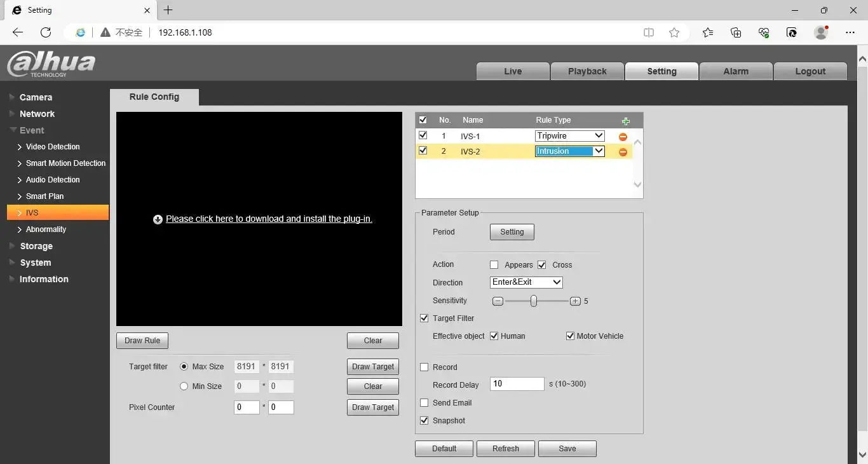The width and height of the screenshot is (868, 464).
Task: Toggle the Motor Vehicle checkbox
Action: 570,336
